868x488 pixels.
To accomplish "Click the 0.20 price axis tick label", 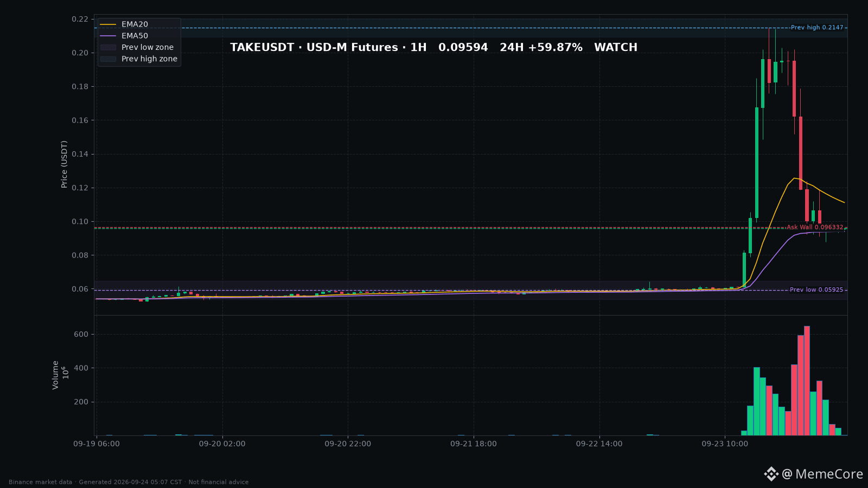I will click(x=80, y=53).
